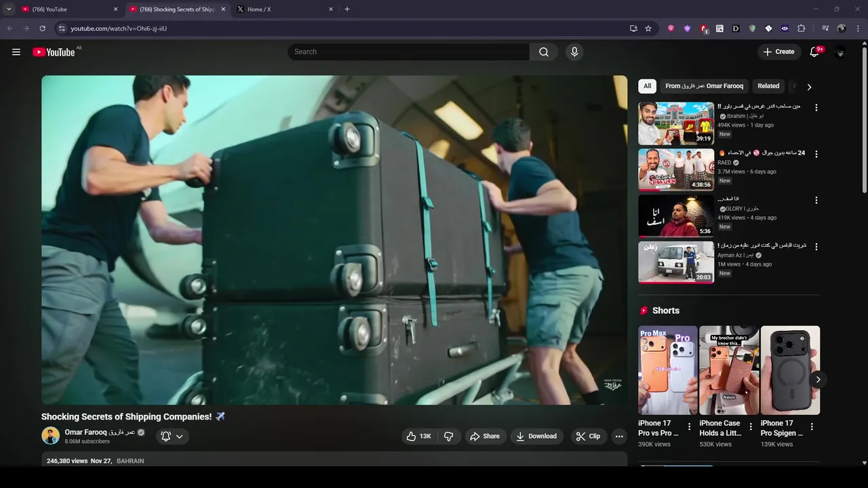The width and height of the screenshot is (868, 488).
Task: Like the video with thumbs up
Action: pyautogui.click(x=419, y=436)
